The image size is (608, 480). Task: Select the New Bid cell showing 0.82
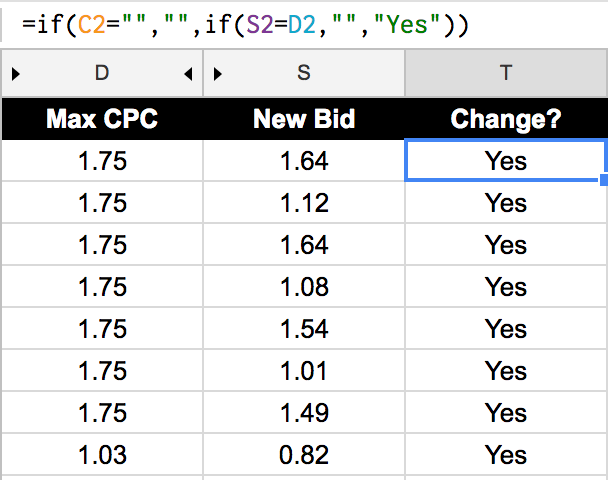(x=304, y=455)
